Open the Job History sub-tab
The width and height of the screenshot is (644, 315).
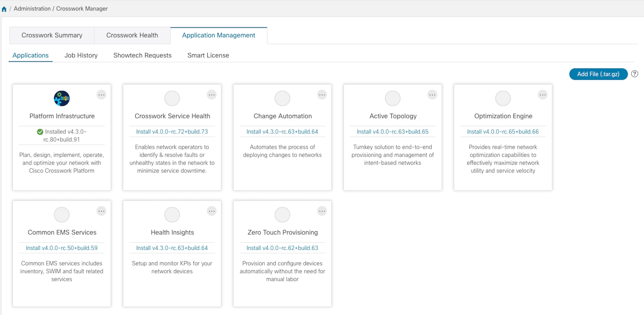pyautogui.click(x=81, y=55)
